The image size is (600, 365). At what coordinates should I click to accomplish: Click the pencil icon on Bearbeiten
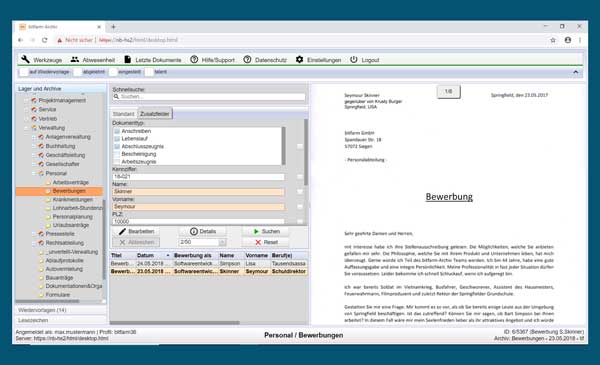(122, 231)
